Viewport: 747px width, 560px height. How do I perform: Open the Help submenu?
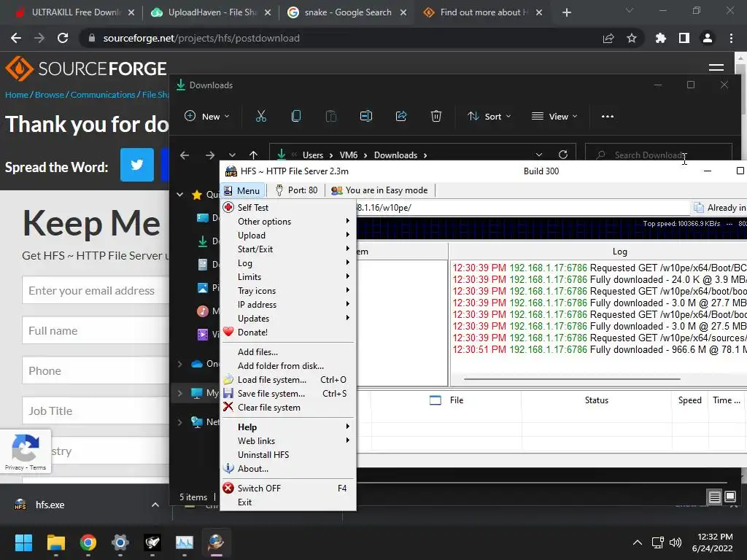pos(288,427)
